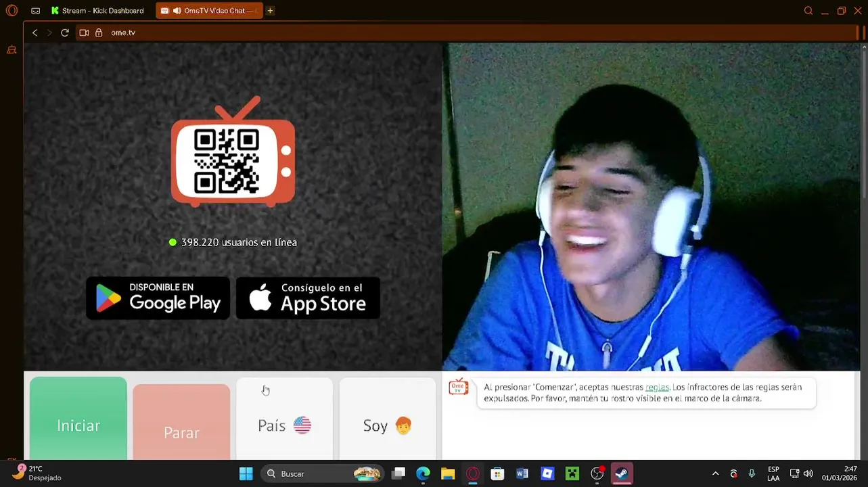Open the tab search magnifier icon
This screenshot has height=487, width=868.
click(x=808, y=11)
